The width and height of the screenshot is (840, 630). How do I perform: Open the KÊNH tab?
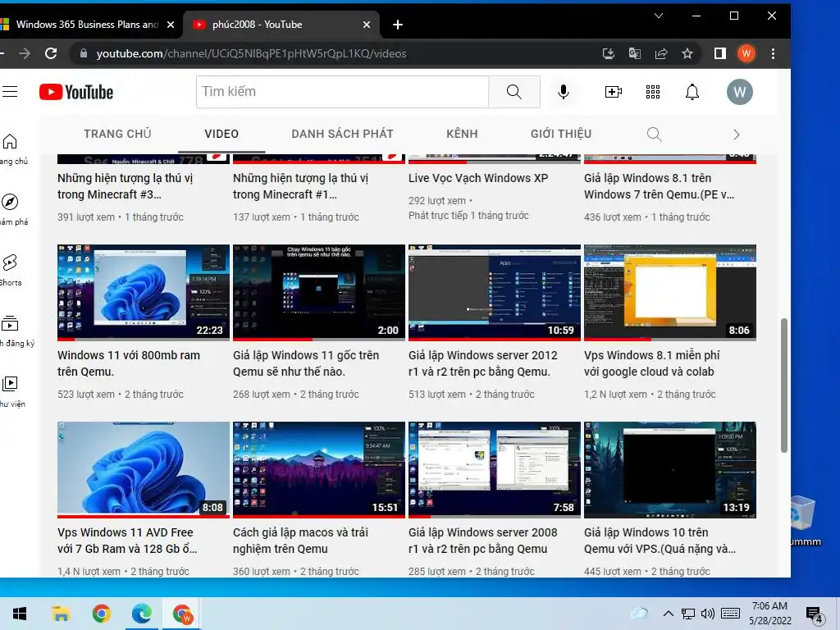(462, 134)
